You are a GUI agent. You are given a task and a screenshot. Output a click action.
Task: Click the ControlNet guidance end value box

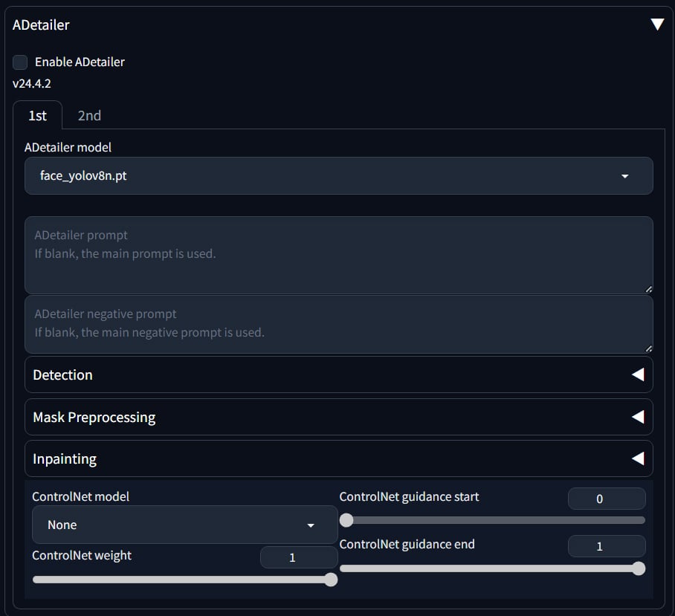coord(607,546)
